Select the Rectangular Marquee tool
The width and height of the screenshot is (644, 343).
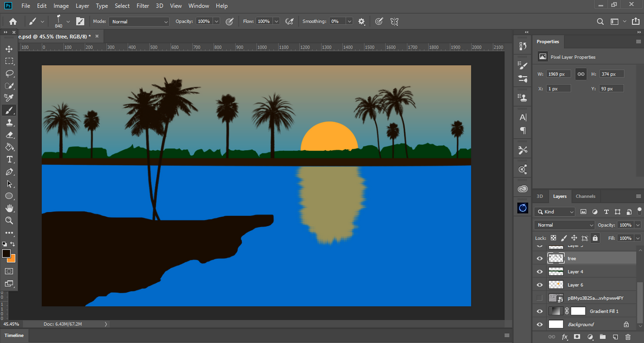point(9,61)
